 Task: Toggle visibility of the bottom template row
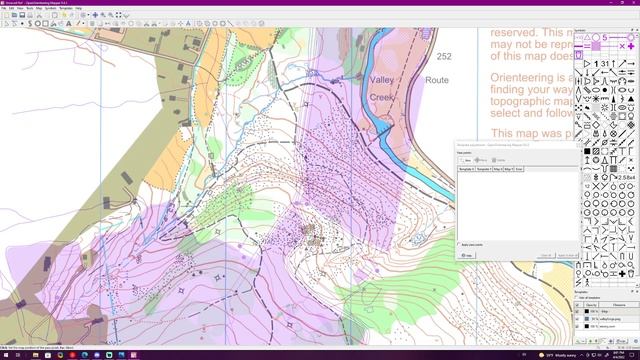[577, 326]
